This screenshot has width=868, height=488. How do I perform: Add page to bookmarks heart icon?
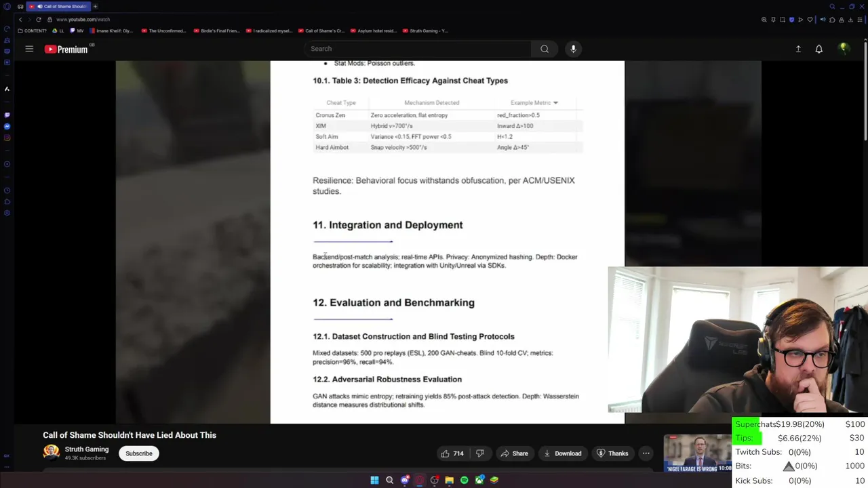pos(810,20)
